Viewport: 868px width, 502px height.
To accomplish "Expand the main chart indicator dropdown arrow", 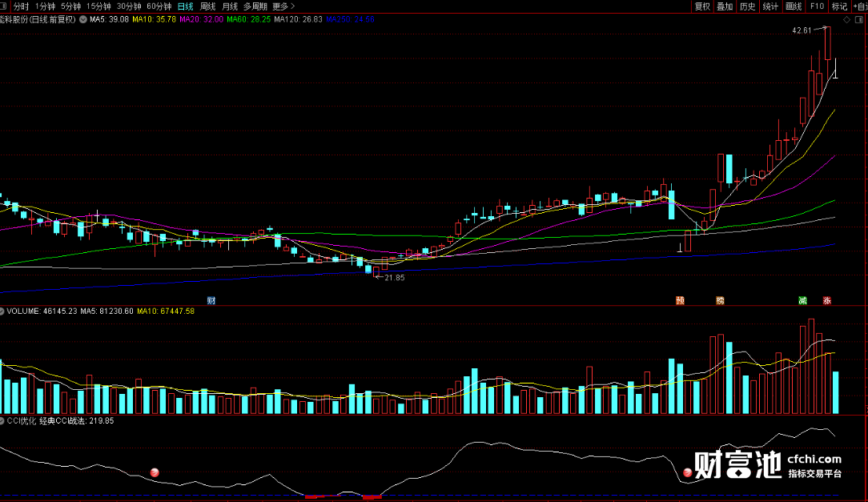I will click(x=83, y=19).
